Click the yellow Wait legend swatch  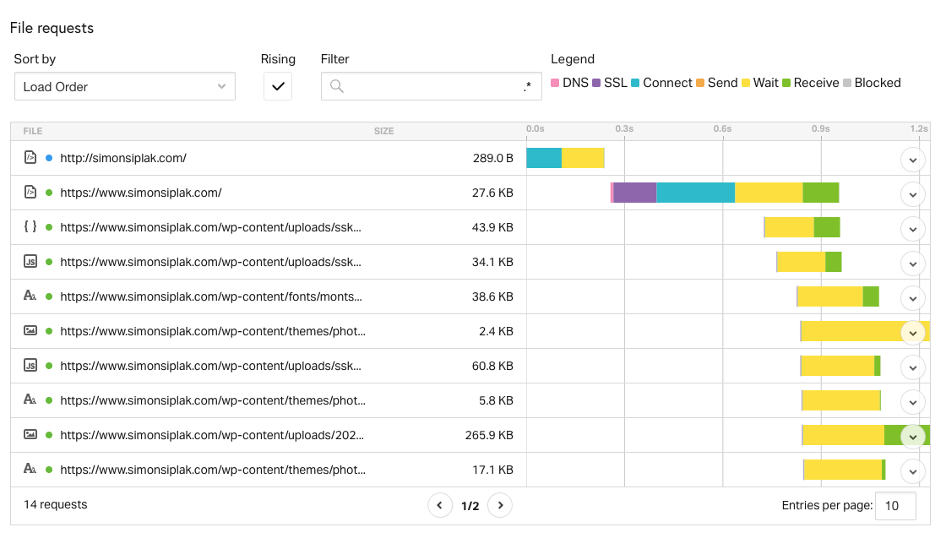[x=746, y=83]
